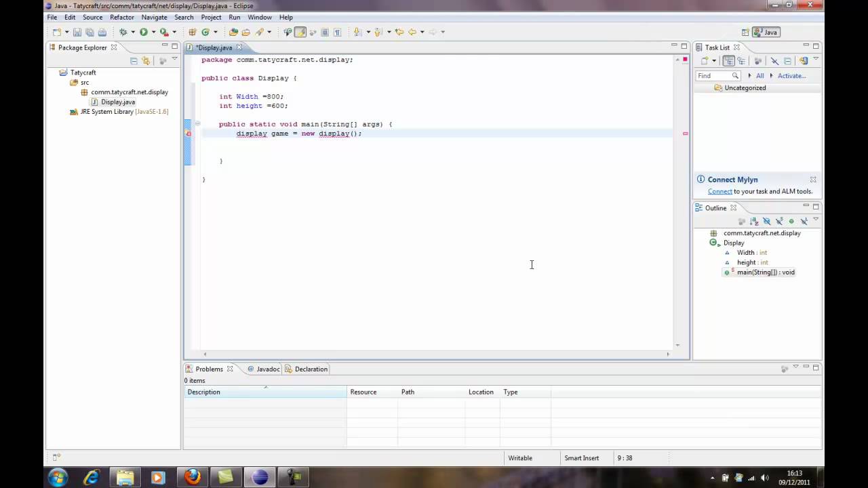Viewport: 868px width, 488px height.
Task: Open the Debug dropdown arrow
Action: click(x=133, y=32)
